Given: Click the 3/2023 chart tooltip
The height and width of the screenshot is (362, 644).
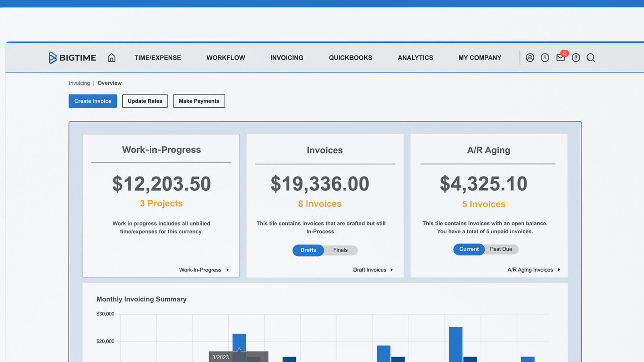Looking at the screenshot, I should point(238,357).
